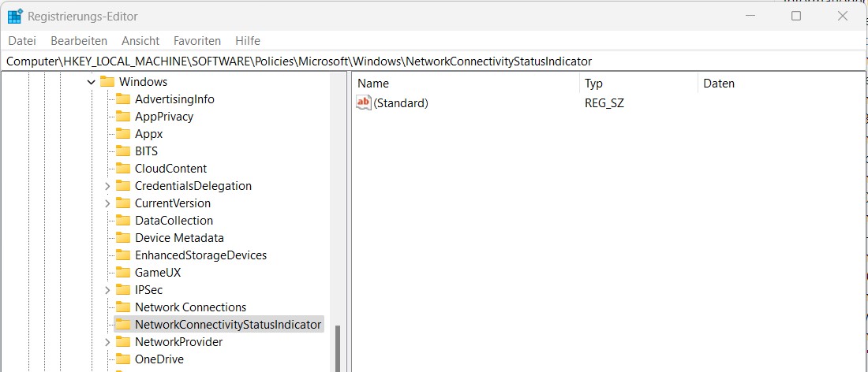
Task: Select the DataCollection key
Action: click(x=174, y=221)
